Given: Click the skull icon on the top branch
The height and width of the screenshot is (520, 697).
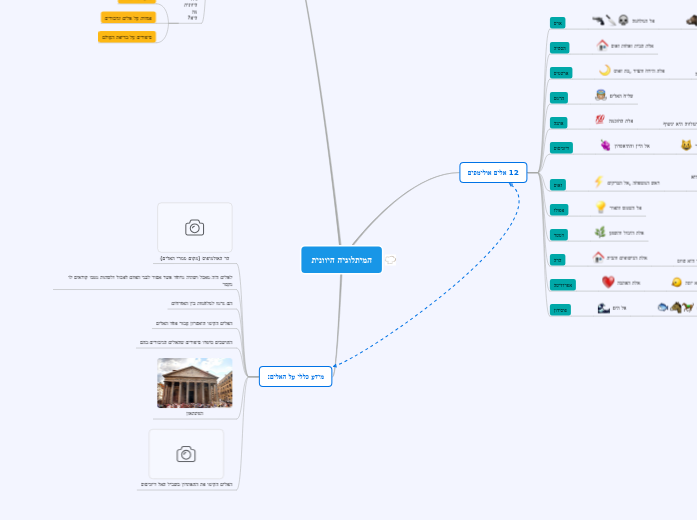Looking at the screenshot, I should pyautogui.click(x=623, y=20).
